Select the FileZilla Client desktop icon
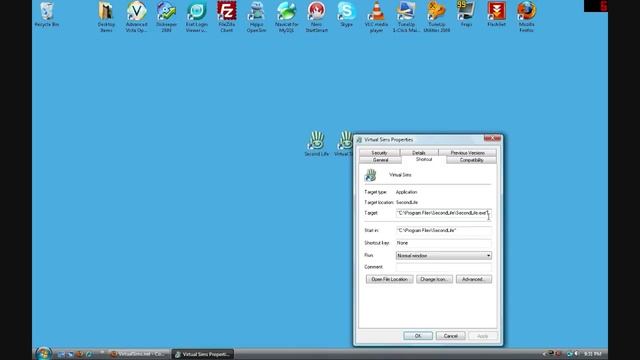The image size is (640, 360). pos(227,16)
